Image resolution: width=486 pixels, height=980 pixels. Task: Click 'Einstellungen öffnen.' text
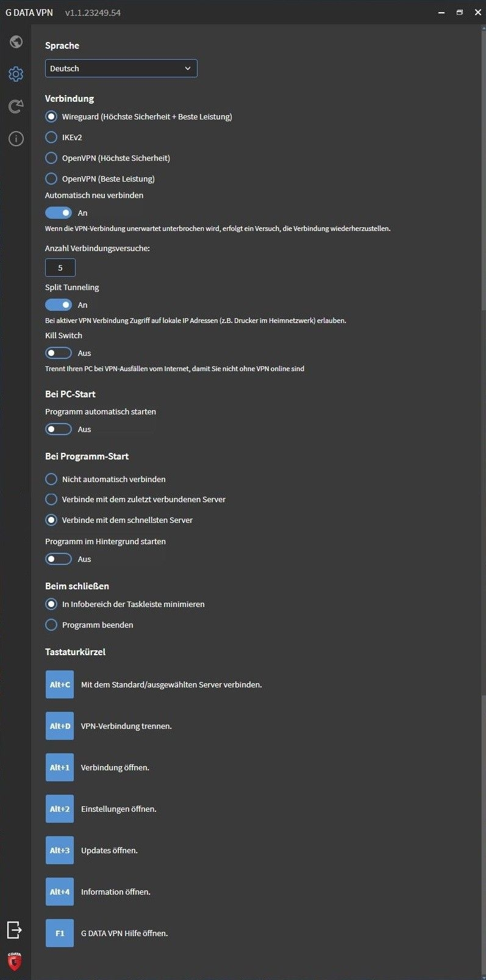(x=119, y=809)
